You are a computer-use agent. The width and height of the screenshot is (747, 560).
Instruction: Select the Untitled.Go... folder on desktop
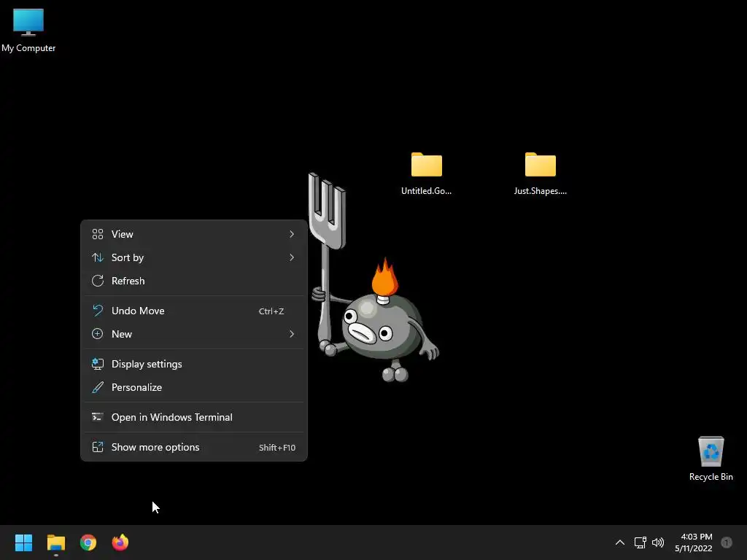(x=426, y=174)
